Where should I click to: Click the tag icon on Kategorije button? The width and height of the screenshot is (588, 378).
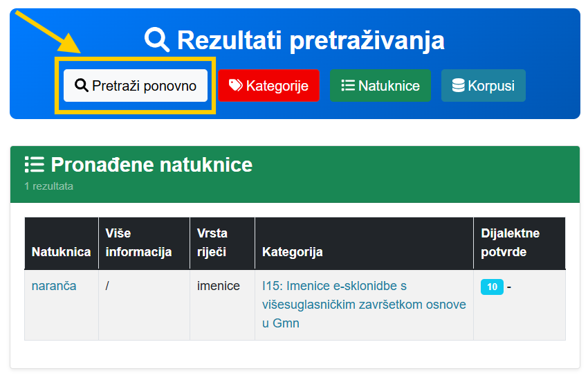pos(236,86)
